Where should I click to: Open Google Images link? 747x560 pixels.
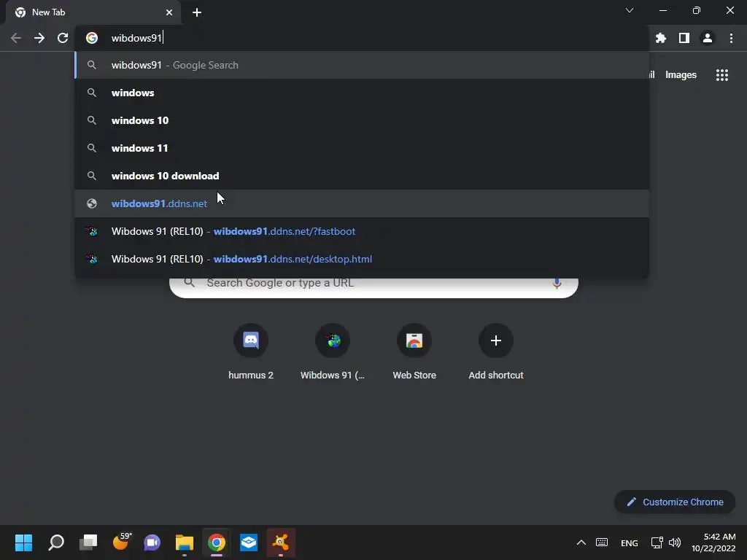[681, 75]
